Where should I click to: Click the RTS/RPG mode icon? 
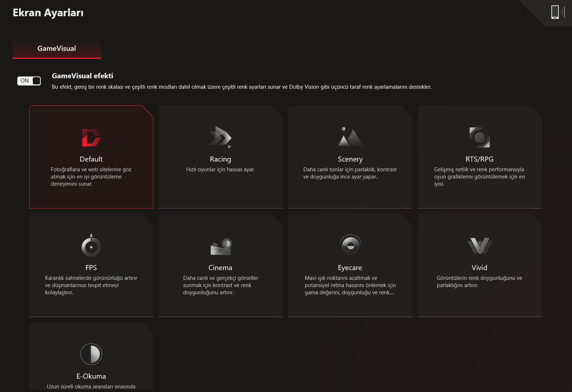(479, 137)
